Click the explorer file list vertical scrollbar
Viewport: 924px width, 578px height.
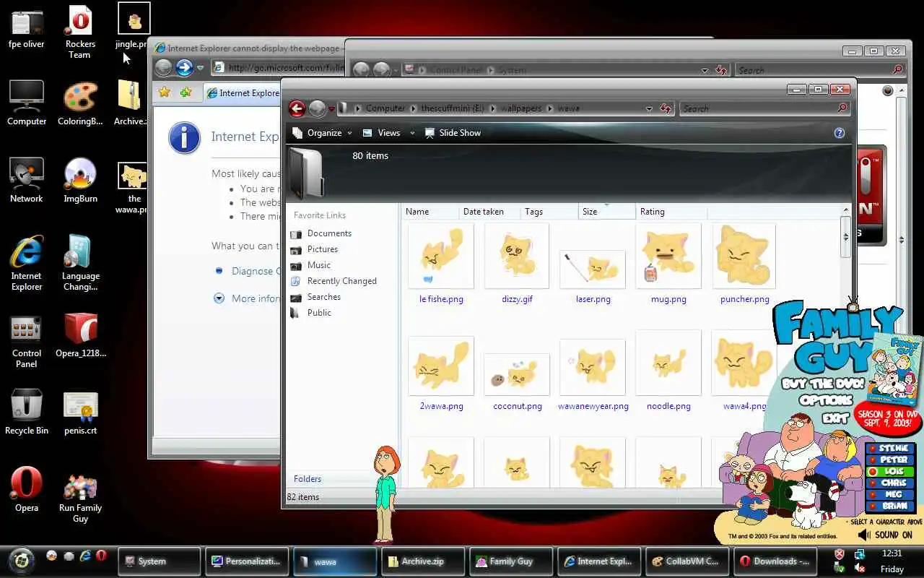click(846, 236)
